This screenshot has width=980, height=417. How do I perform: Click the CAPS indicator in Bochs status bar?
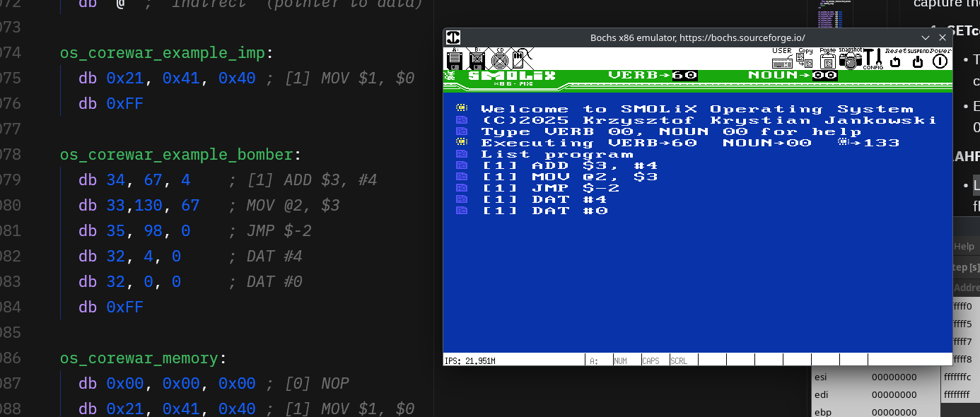(651, 360)
